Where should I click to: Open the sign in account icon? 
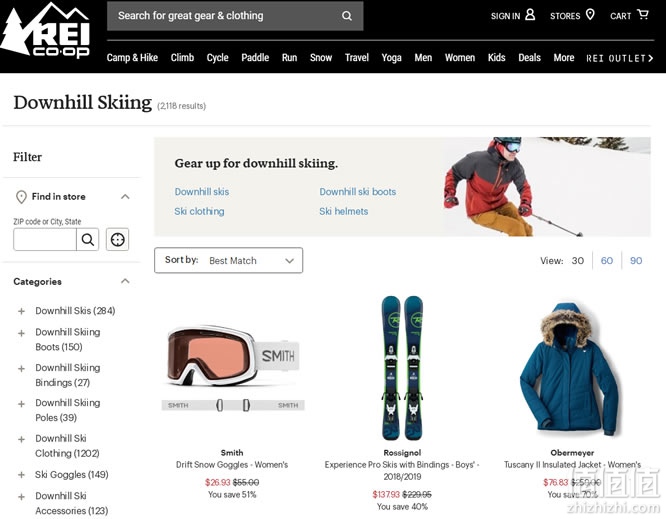(x=530, y=15)
